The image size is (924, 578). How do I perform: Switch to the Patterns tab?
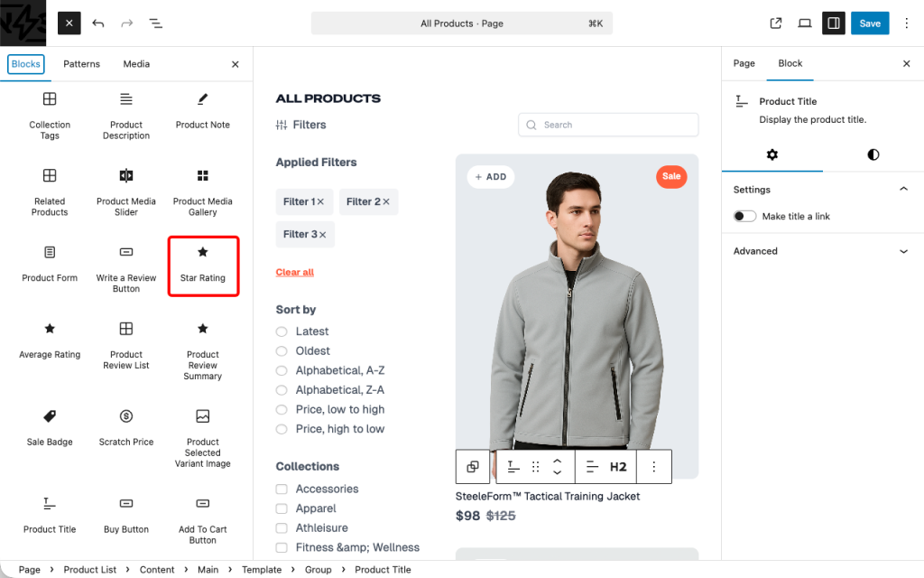tap(81, 64)
